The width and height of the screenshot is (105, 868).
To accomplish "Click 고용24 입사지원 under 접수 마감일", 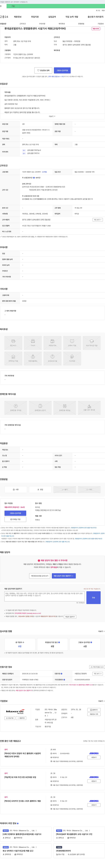I will 15,513.
